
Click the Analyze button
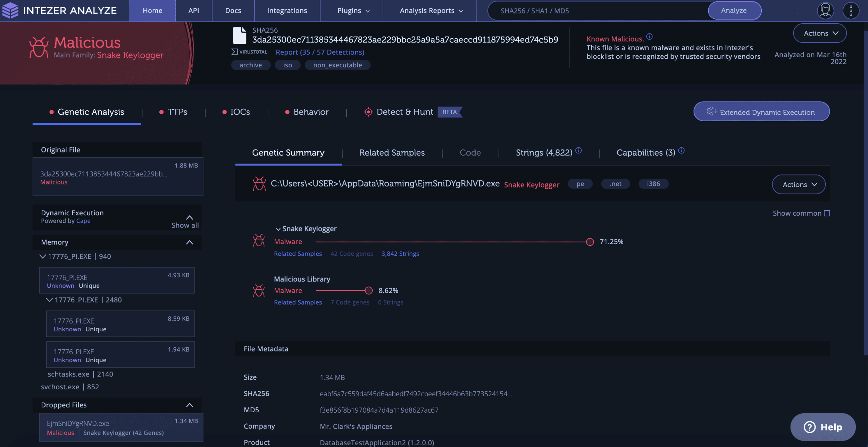tap(734, 10)
